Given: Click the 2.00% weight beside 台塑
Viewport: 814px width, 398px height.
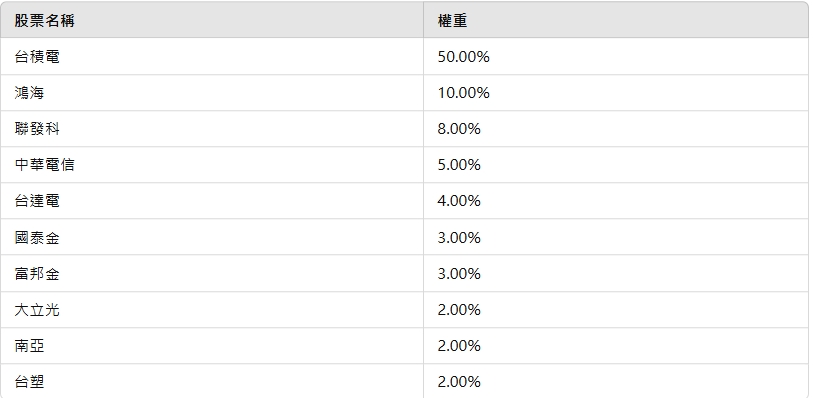Looking at the screenshot, I should coord(459,382).
